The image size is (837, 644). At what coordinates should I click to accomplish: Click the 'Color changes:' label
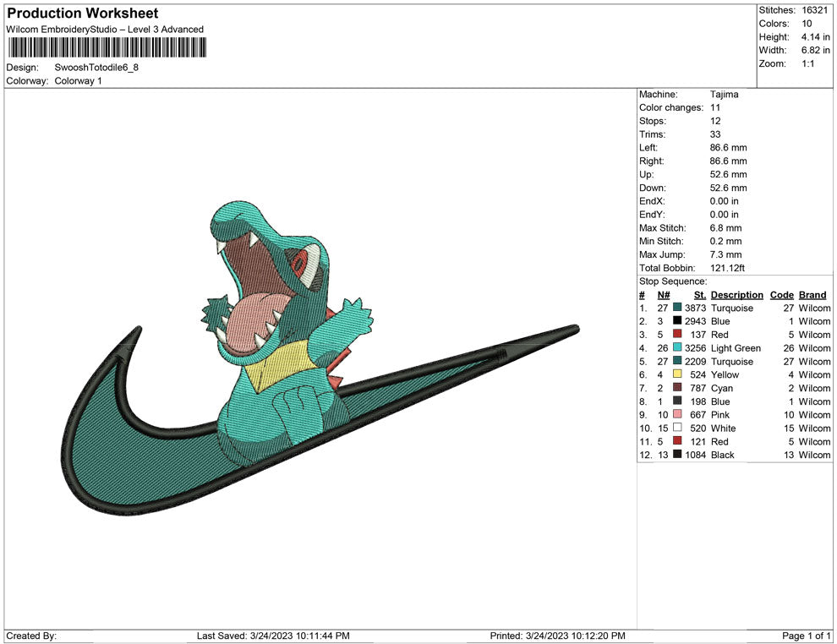671,107
